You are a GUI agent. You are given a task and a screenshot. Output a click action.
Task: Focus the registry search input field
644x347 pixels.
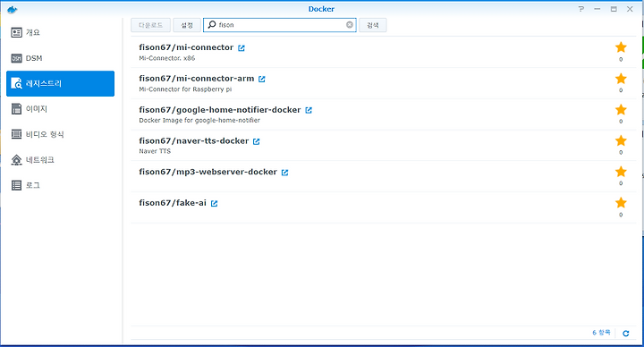pos(281,25)
